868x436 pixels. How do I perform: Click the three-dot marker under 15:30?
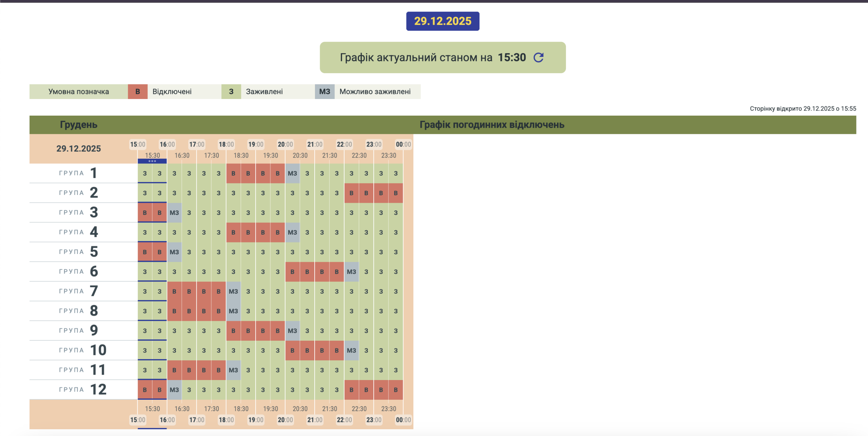152,161
